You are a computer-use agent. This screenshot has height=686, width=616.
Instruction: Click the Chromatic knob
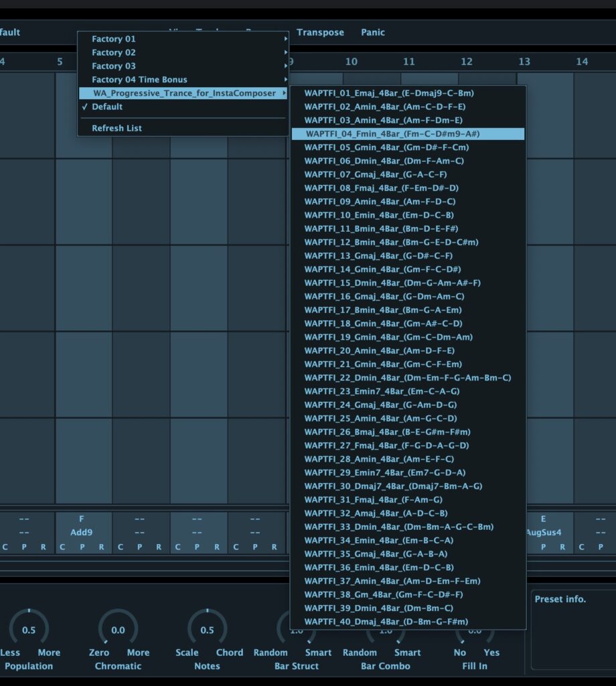[118, 629]
